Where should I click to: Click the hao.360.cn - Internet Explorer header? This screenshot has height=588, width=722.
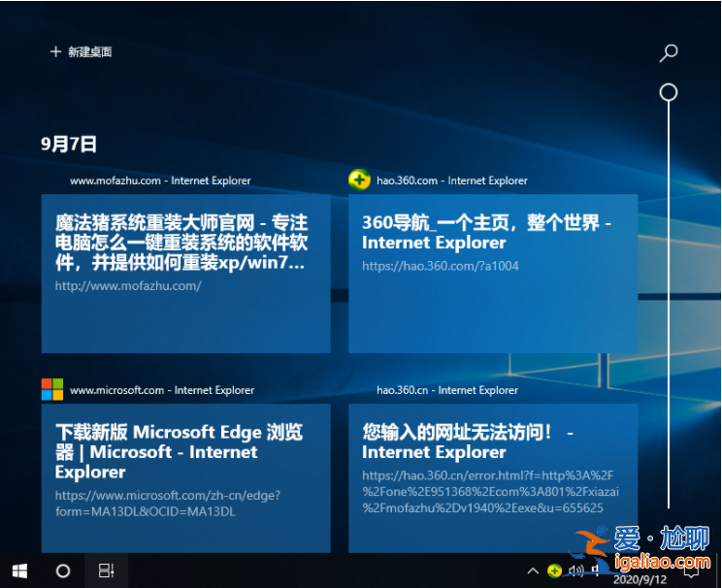coord(447,390)
